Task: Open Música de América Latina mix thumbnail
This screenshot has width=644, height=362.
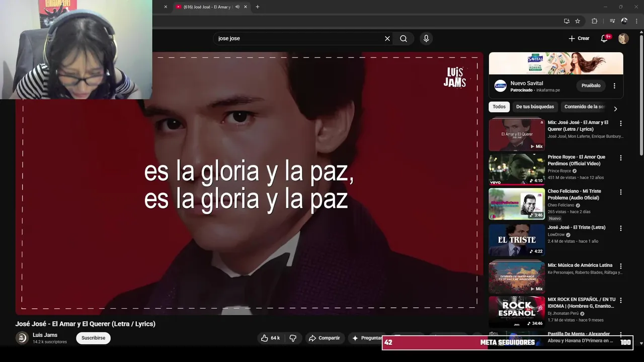Action: 517,276
